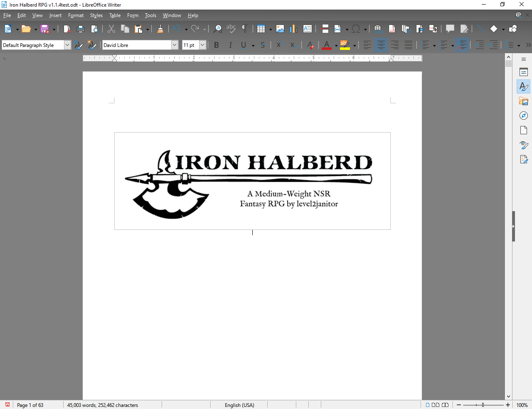Click the Clone Formatting paintbrush icon
The width and height of the screenshot is (532, 409).
pos(160,29)
